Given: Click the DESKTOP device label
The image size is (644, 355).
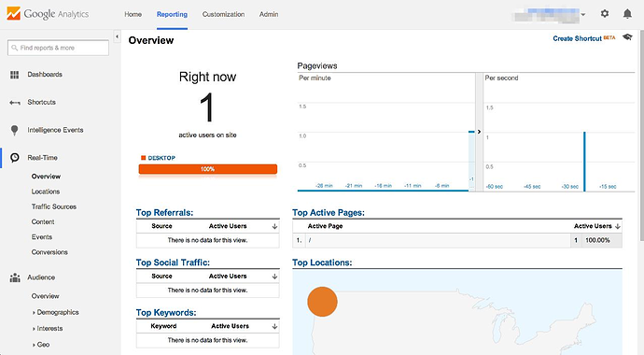Looking at the screenshot, I should tap(161, 158).
